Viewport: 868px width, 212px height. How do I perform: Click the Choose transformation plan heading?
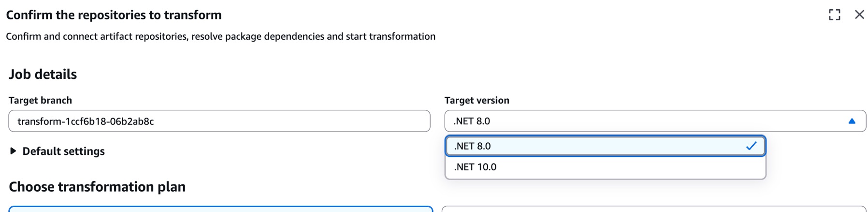[97, 187]
